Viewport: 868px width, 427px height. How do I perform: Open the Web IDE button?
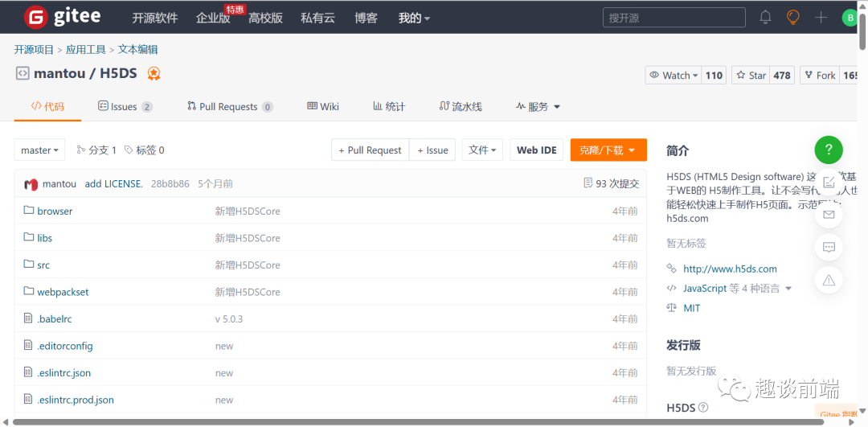536,150
